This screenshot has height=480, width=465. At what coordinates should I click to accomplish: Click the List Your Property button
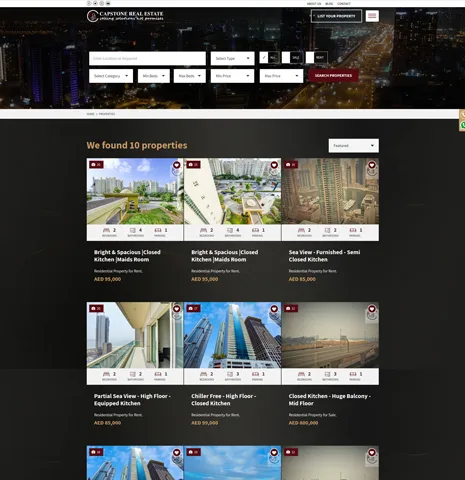[336, 16]
